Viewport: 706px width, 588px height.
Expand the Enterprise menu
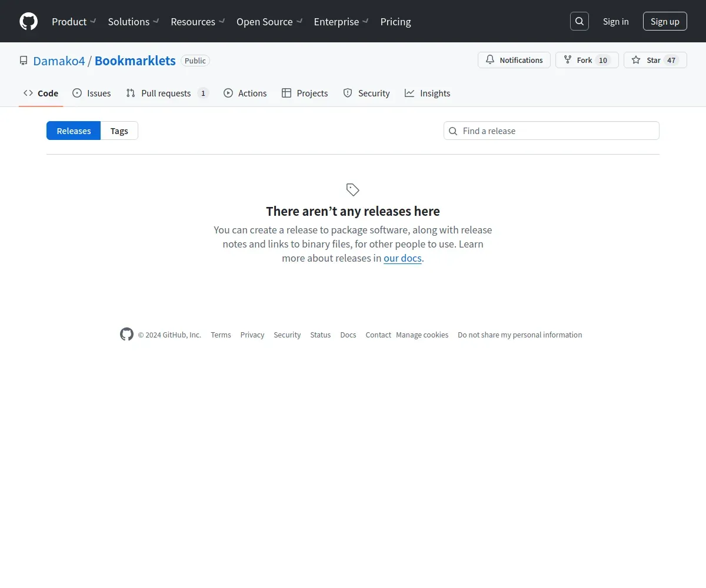[341, 22]
